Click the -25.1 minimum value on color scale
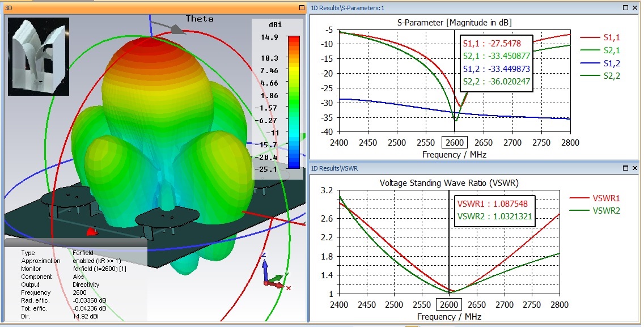Viewport: 644px width, 327px height. (267, 169)
